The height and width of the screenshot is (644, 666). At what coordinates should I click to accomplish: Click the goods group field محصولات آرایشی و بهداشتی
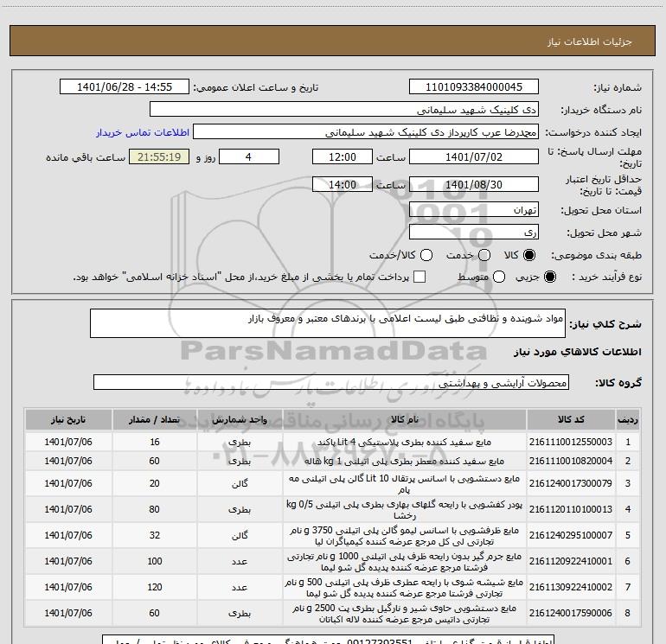pyautogui.click(x=331, y=382)
